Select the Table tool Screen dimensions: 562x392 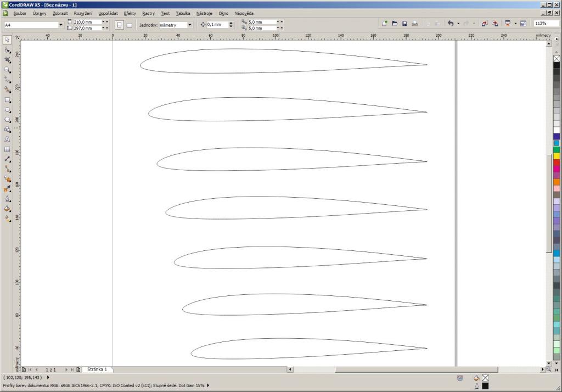coord(7,149)
